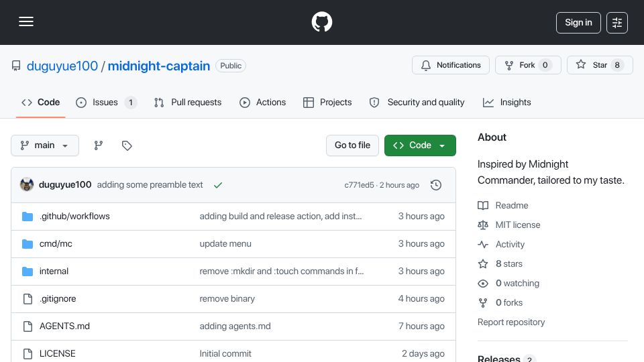Image resolution: width=644 pixels, height=362 pixels.
Task: Click duguyue100 avatar in commit bar
Action: tap(27, 185)
